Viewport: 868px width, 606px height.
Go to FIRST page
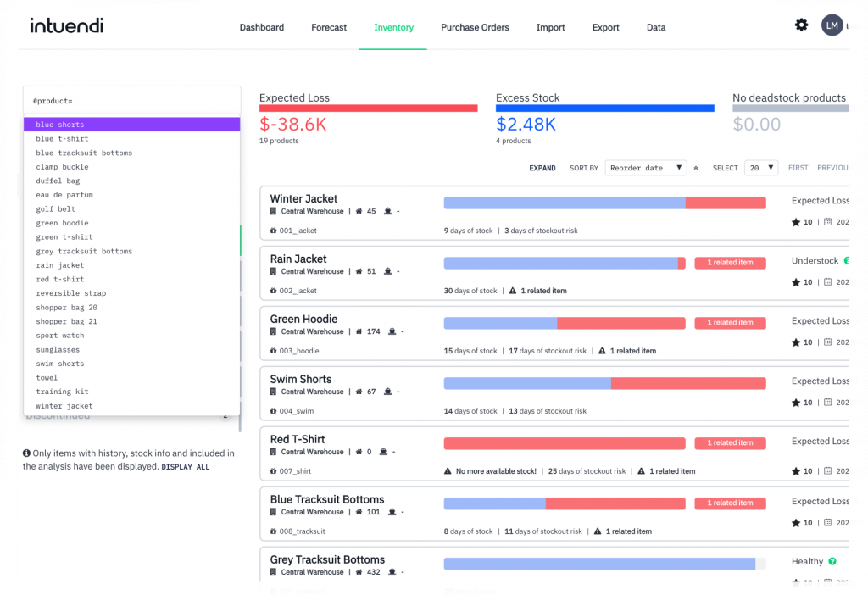coord(798,168)
